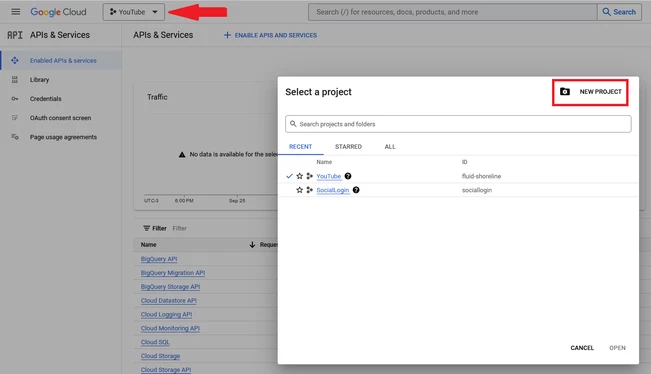The image size is (651, 374).
Task: Open Enabled APIs & services page
Action: tap(63, 61)
